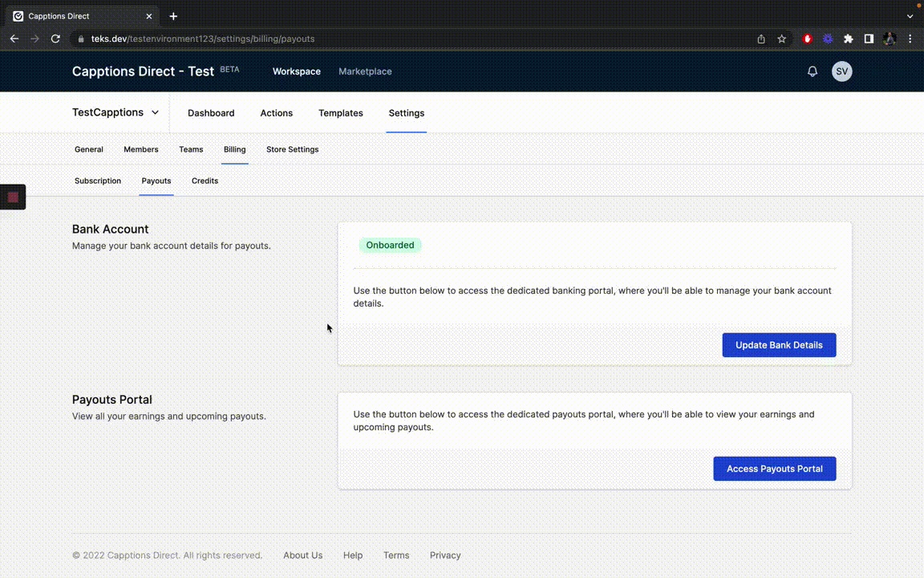Toggle the browser side panel icon

pyautogui.click(x=869, y=39)
